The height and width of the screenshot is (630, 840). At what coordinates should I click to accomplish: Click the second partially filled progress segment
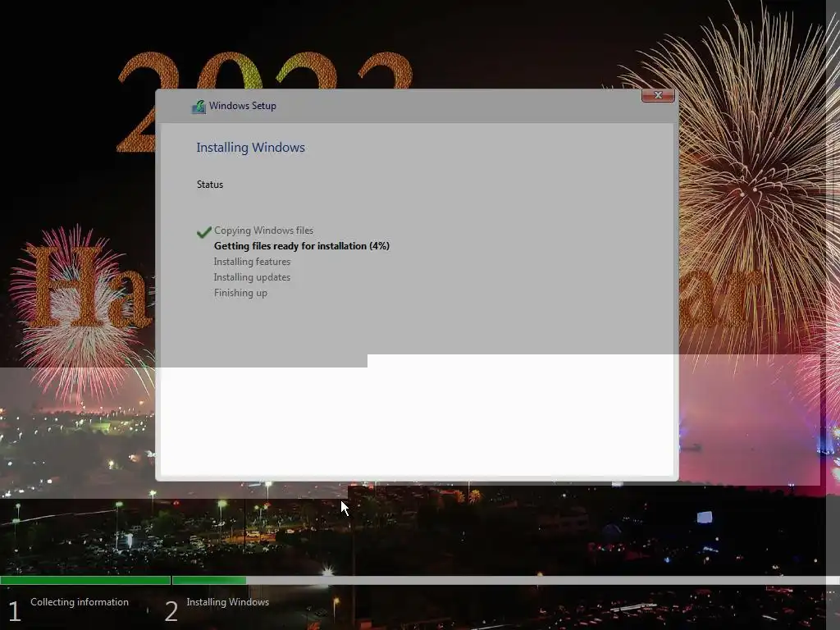[209, 580]
